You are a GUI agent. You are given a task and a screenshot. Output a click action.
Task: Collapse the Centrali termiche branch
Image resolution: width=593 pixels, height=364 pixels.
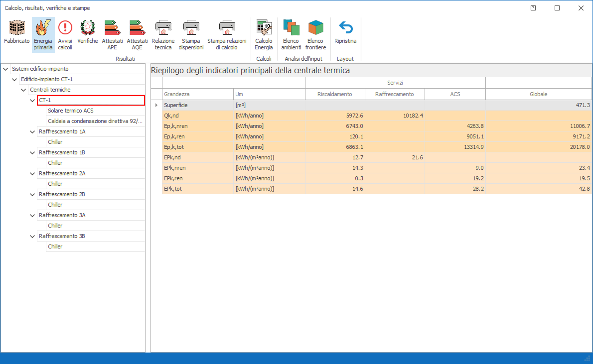tap(23, 90)
